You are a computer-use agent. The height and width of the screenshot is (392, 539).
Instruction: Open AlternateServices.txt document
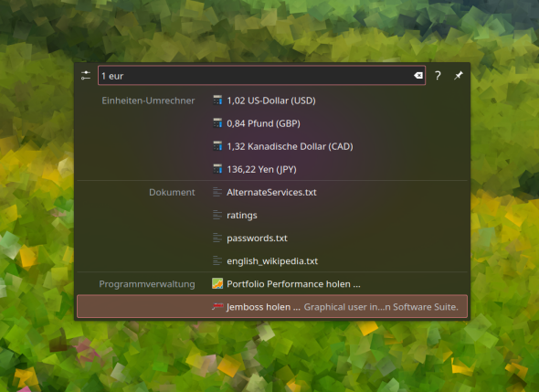tap(272, 192)
